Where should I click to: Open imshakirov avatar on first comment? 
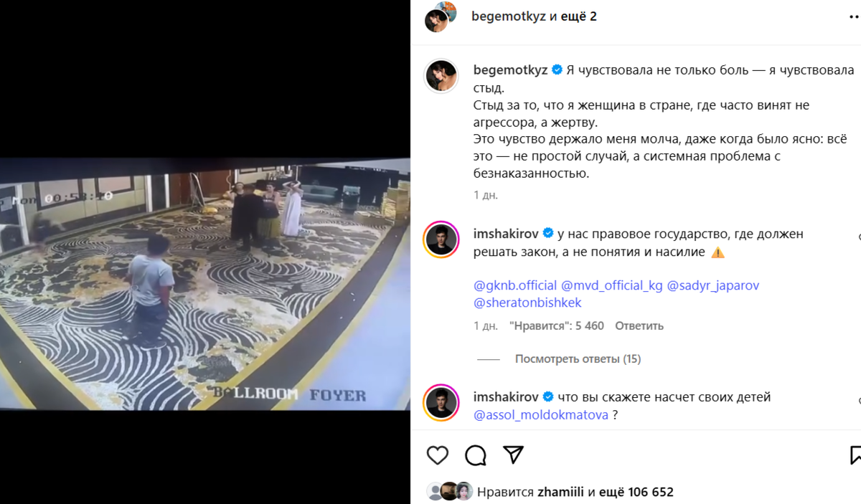(441, 239)
